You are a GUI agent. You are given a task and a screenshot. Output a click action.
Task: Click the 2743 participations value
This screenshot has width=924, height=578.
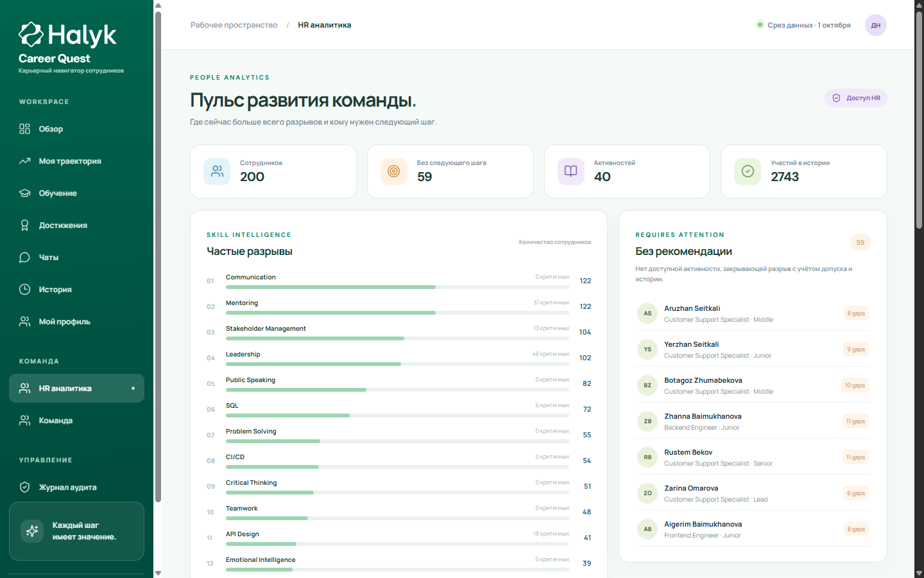(785, 177)
